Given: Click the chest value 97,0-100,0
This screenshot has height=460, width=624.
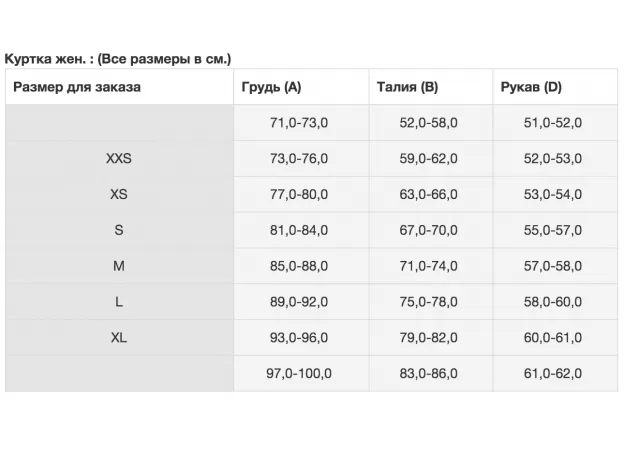Looking at the screenshot, I should click(x=299, y=374).
